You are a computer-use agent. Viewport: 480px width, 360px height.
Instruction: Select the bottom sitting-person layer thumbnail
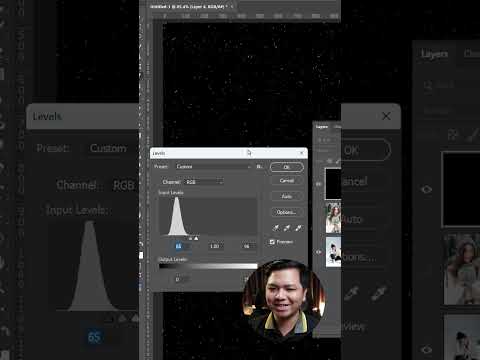point(333,252)
